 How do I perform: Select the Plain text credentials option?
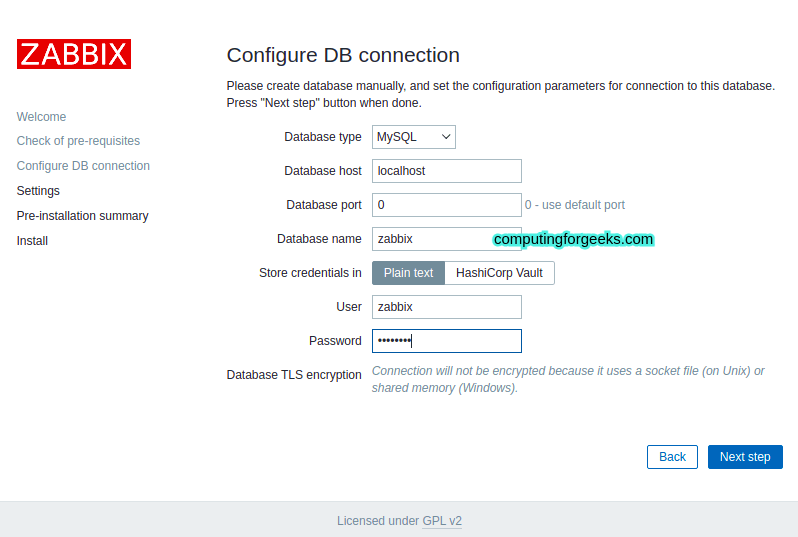[408, 273]
